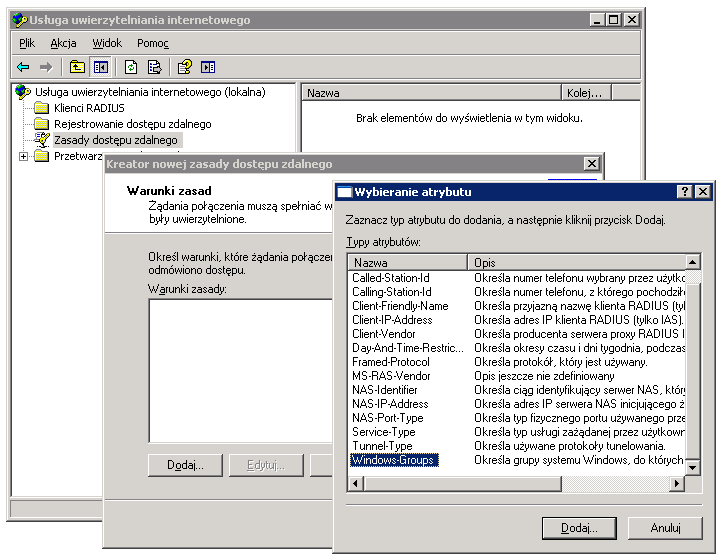
Task: Click the greyed Edytuj button in wizard
Action: coord(266,465)
